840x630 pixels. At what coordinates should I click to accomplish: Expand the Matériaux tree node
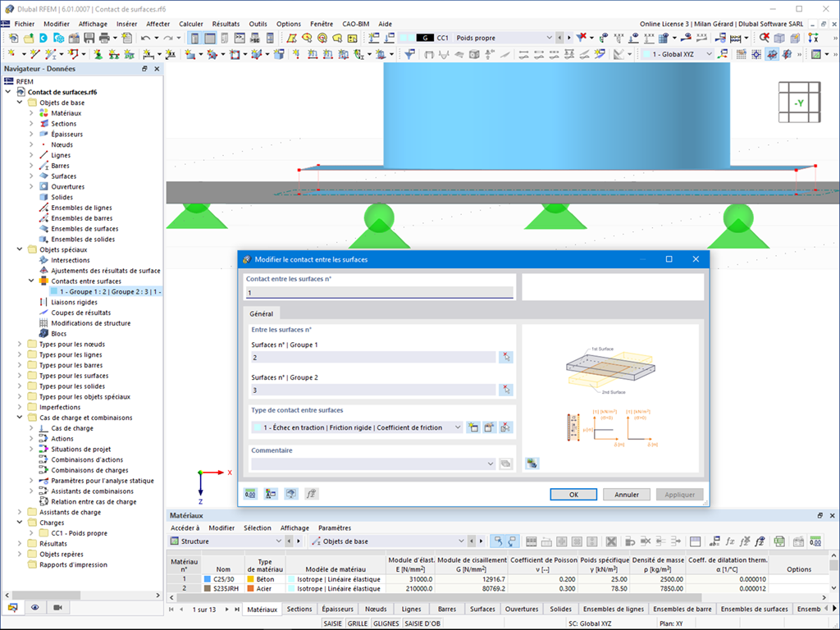tap(31, 113)
